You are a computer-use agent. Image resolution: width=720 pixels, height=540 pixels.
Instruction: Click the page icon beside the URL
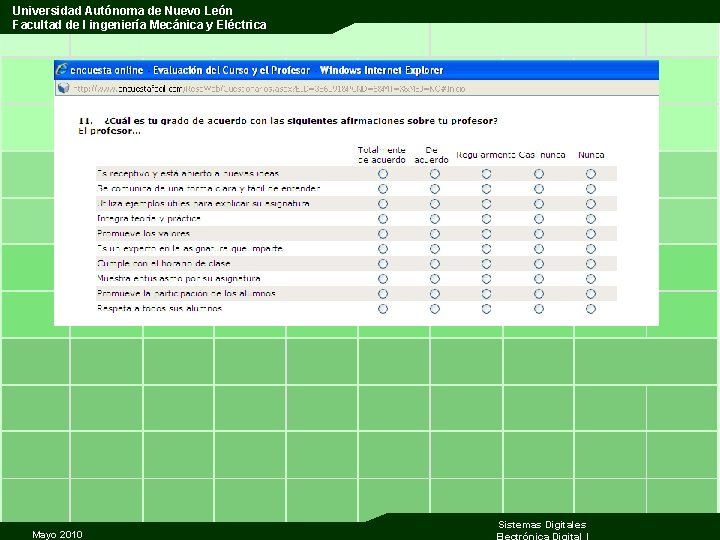[x=63, y=88]
